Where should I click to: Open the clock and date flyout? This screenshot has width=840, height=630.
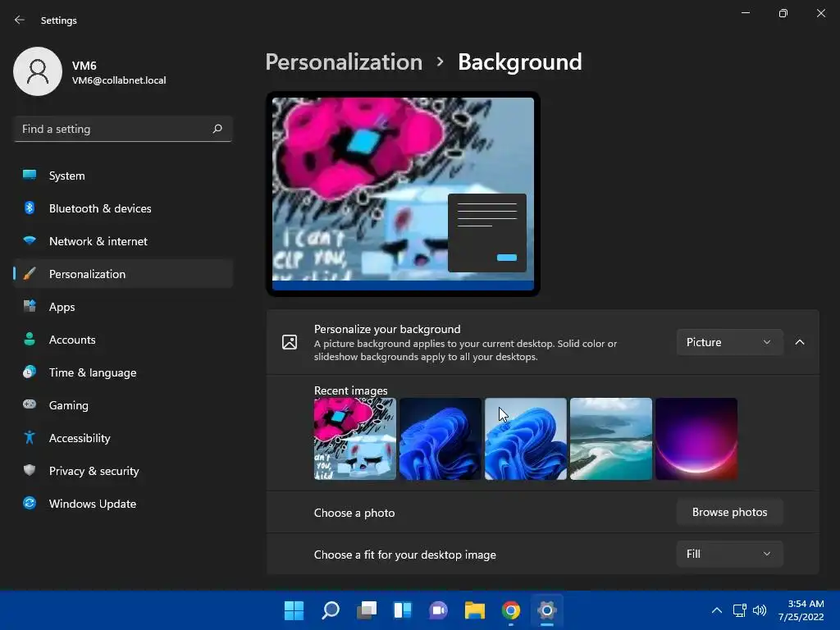801,610
